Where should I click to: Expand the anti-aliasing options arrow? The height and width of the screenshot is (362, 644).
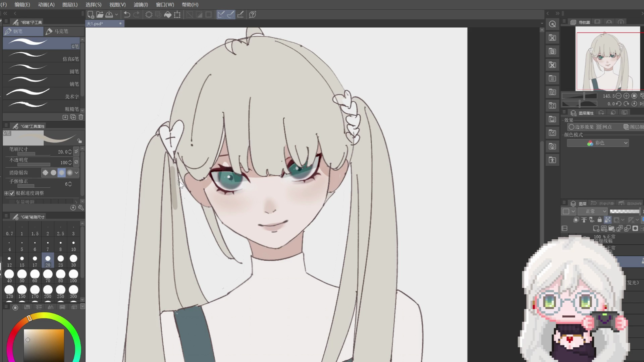click(x=77, y=173)
